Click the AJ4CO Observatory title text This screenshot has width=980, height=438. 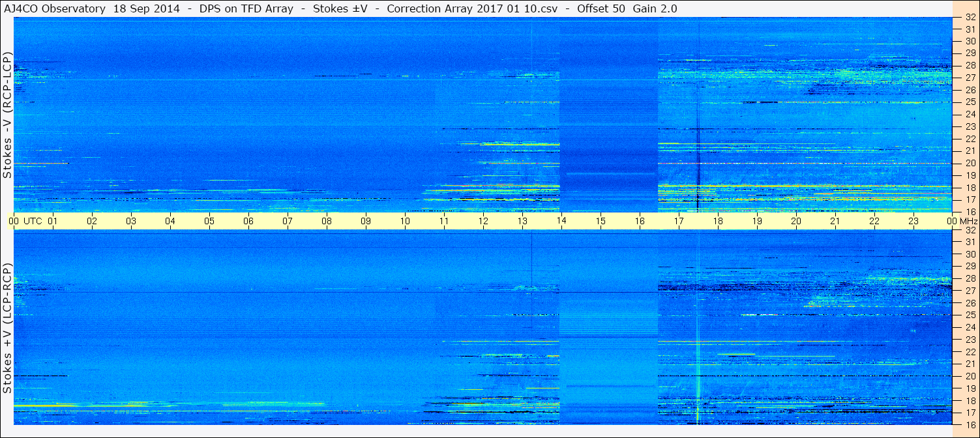pyautogui.click(x=55, y=8)
